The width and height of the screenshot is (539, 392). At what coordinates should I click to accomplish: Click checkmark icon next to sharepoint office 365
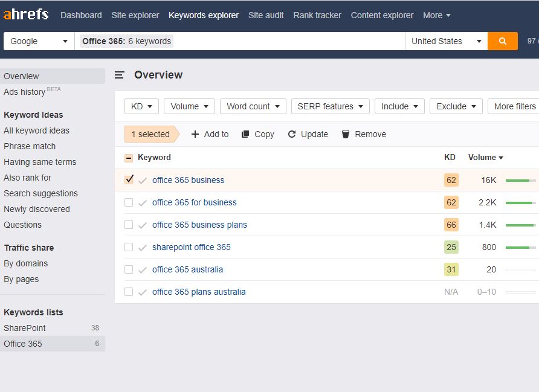[x=143, y=248]
